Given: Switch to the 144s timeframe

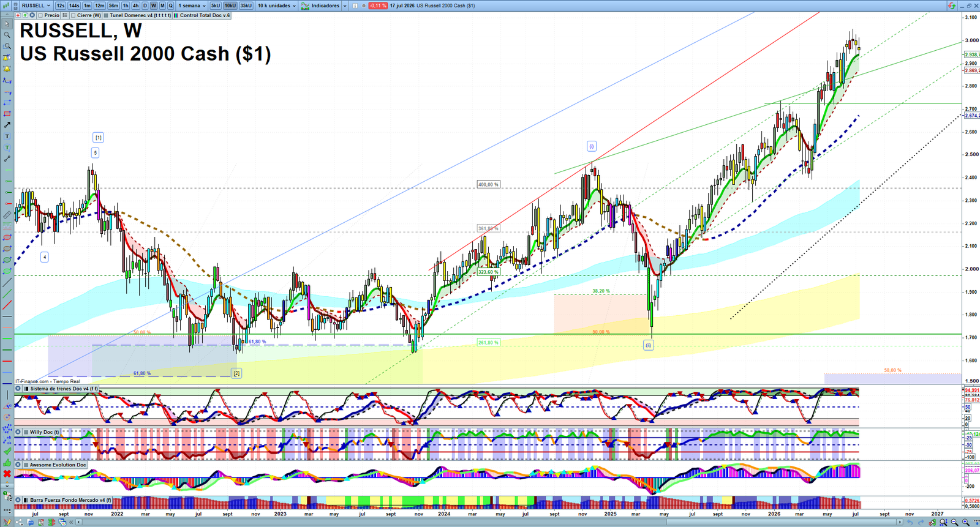Looking at the screenshot, I should click(74, 6).
